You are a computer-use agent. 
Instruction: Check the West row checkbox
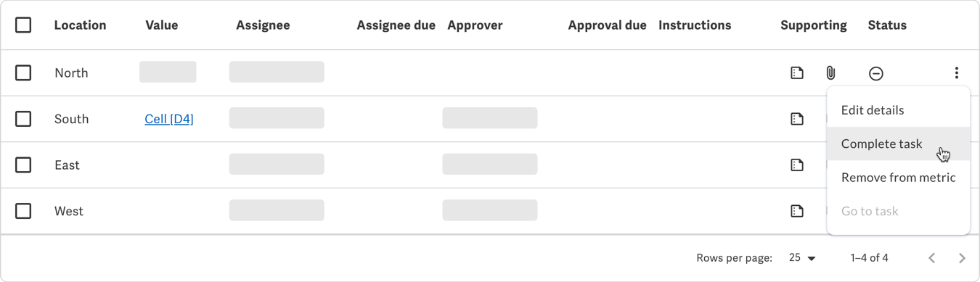[x=23, y=211]
